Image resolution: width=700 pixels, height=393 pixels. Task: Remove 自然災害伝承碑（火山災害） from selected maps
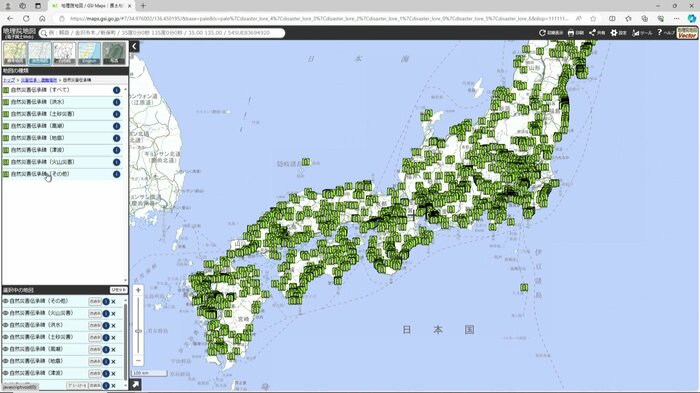tap(113, 314)
